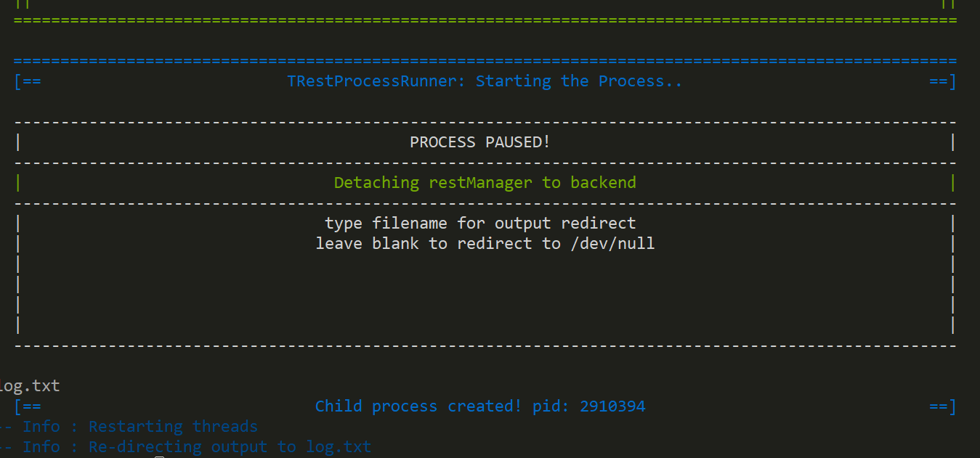Click the pid number 2910394
The height and width of the screenshot is (458, 980).
click(612, 406)
